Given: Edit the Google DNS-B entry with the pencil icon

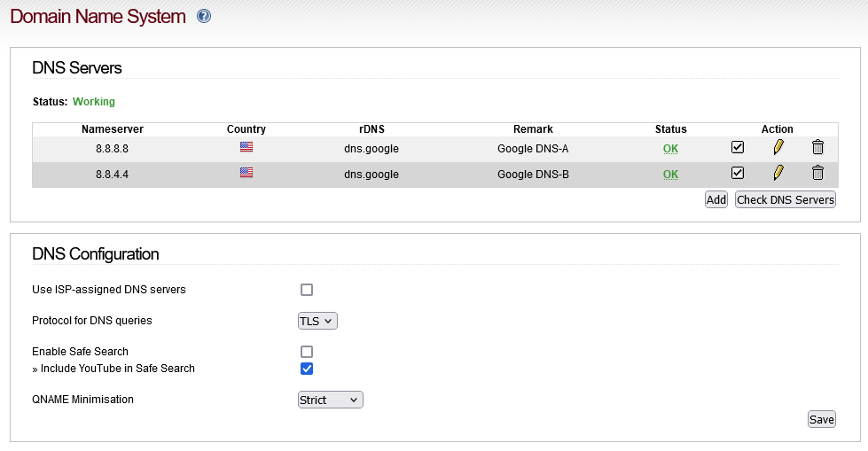Looking at the screenshot, I should coord(778,173).
